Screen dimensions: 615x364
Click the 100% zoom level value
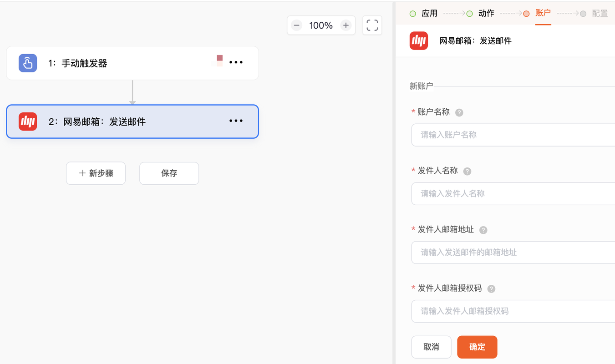(x=321, y=25)
